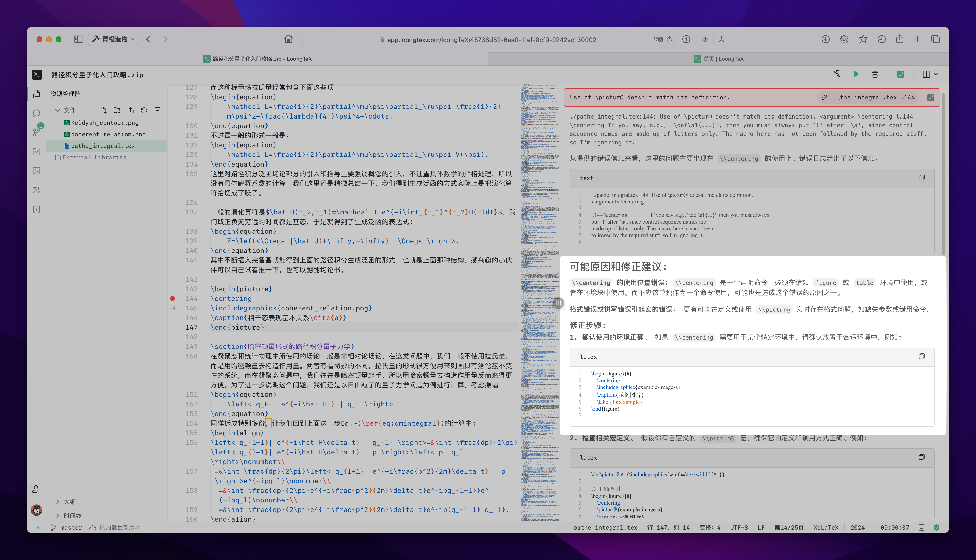
Task: Copy the first latex code block
Action: [921, 357]
